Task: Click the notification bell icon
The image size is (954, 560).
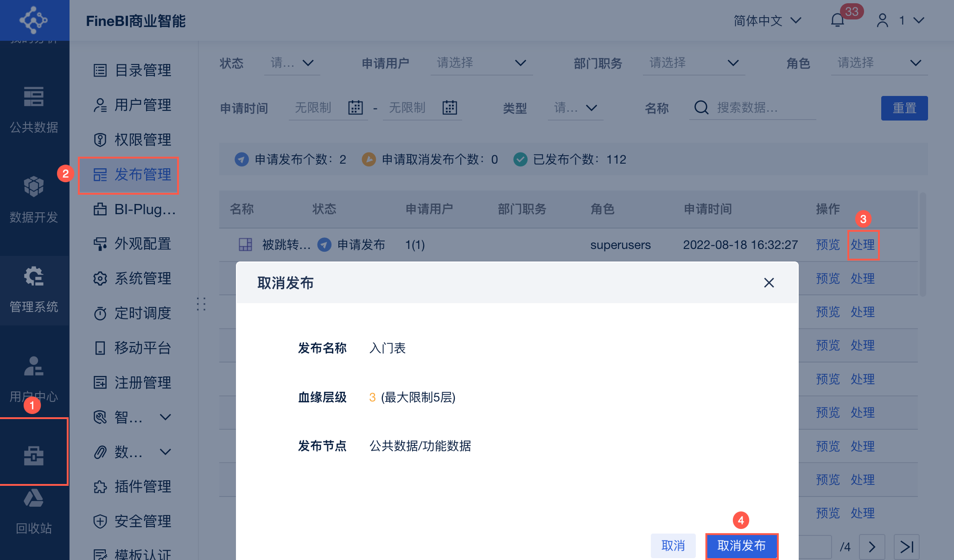Action: pos(837,20)
